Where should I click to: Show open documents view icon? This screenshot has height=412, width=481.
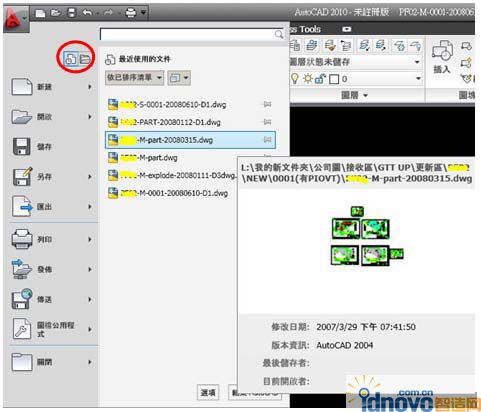coord(85,59)
